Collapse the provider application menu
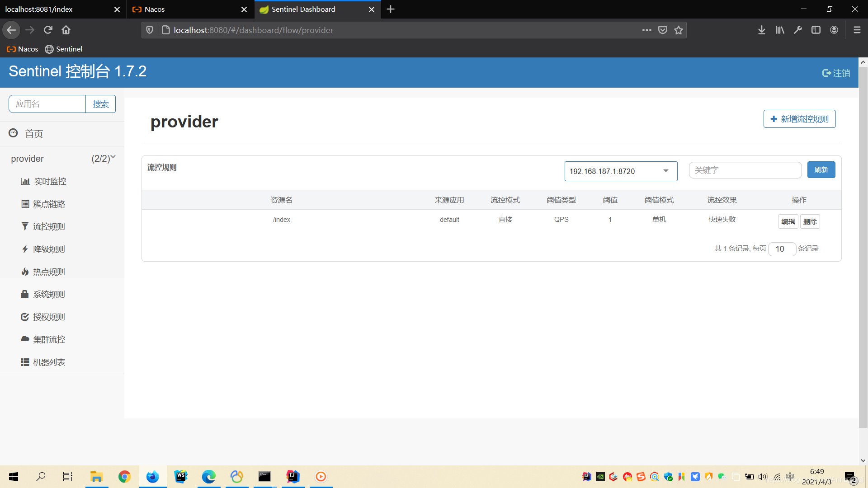 tap(62, 159)
